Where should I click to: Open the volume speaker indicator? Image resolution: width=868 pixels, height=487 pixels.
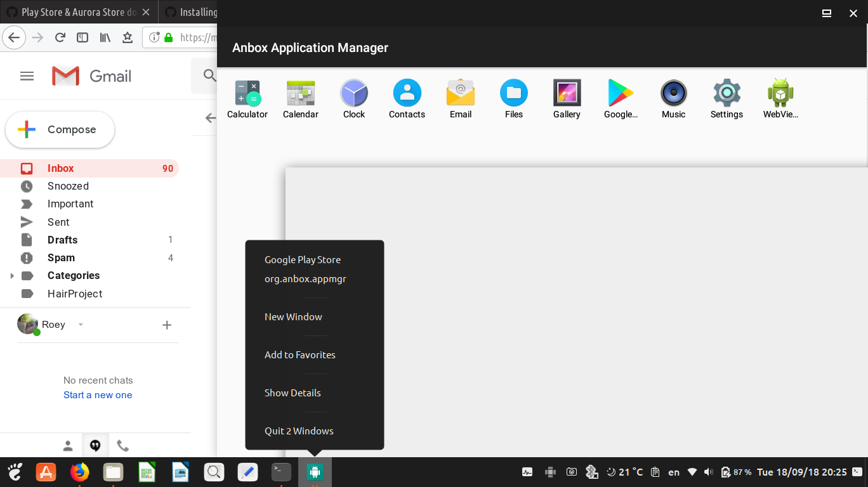click(709, 472)
